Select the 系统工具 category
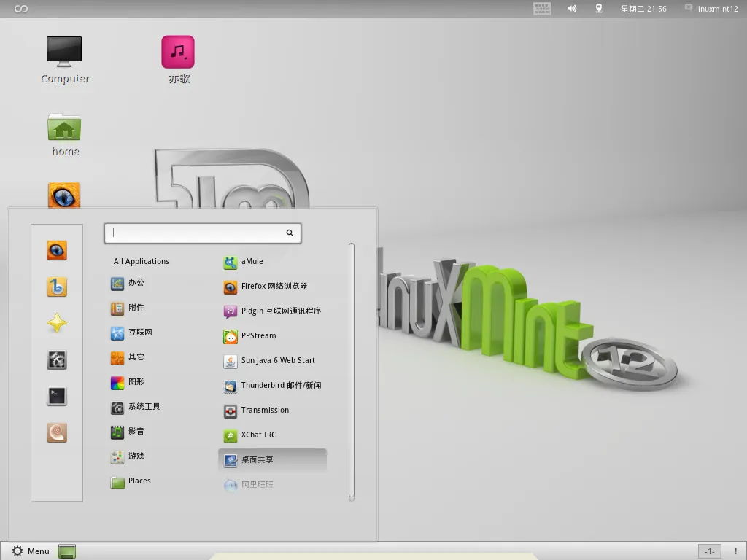This screenshot has width=747, height=560. [x=144, y=407]
